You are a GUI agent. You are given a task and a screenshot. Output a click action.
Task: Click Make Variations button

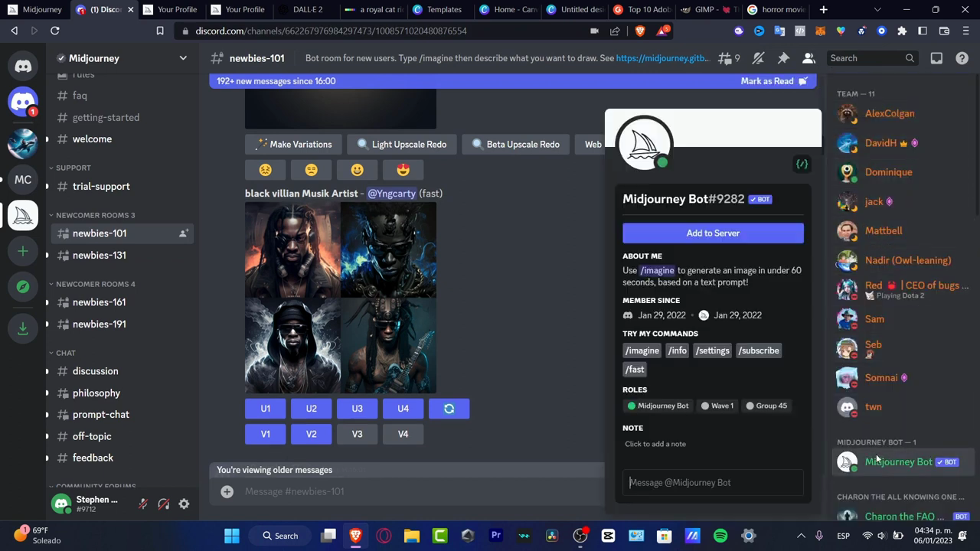294,145
